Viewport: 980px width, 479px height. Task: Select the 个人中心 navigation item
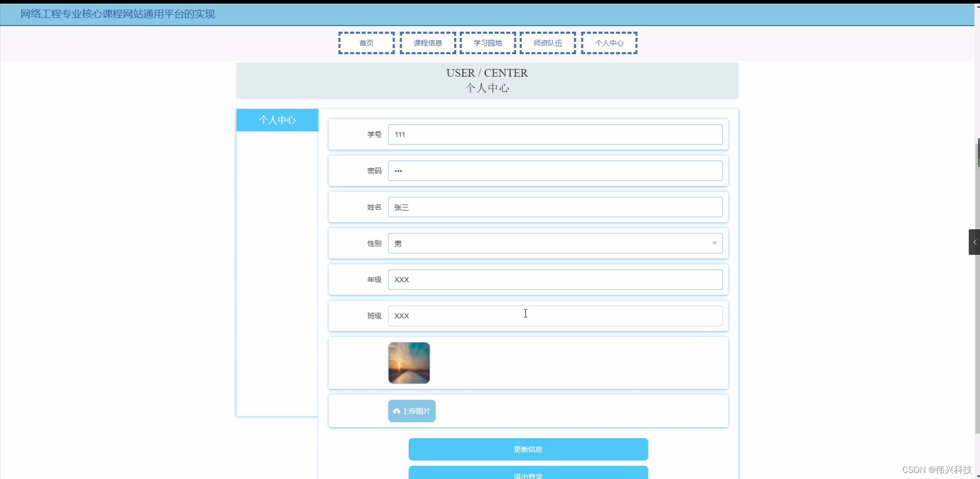coord(609,43)
